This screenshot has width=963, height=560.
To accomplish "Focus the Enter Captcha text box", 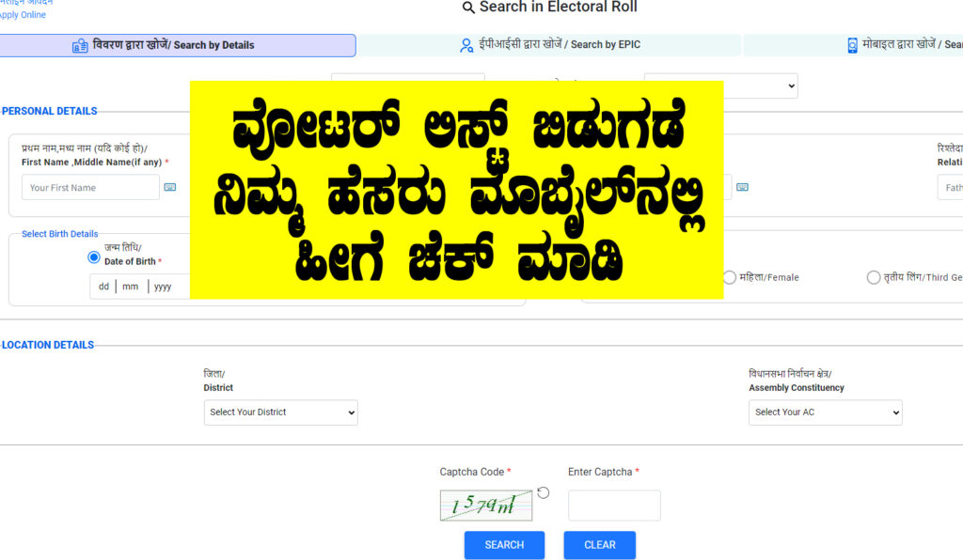I will (614, 506).
